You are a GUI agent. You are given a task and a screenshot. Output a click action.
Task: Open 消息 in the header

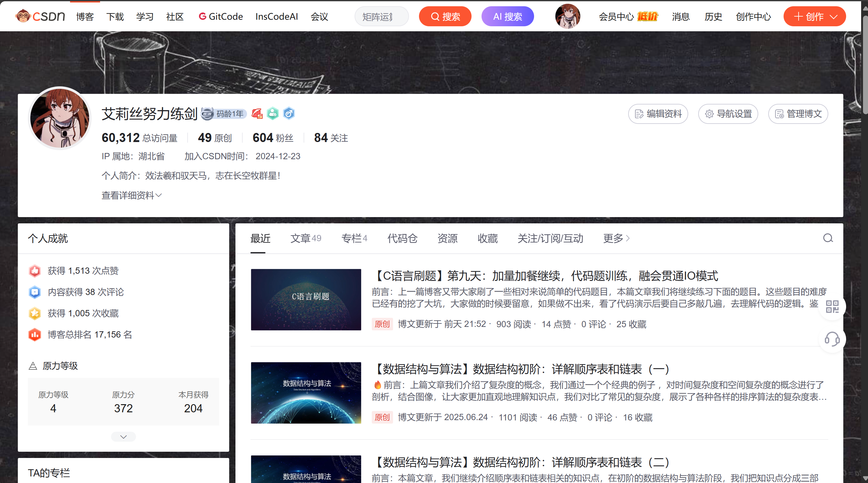pos(681,16)
